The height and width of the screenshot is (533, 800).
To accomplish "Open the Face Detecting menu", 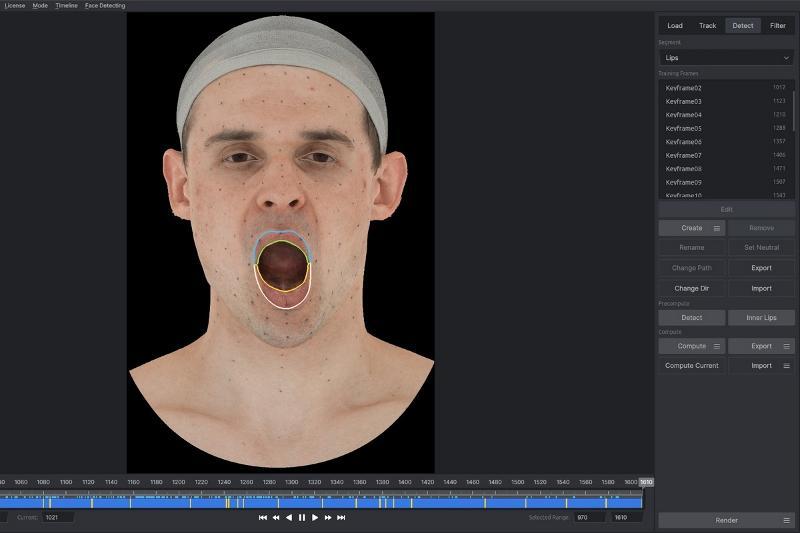I will click(105, 6).
